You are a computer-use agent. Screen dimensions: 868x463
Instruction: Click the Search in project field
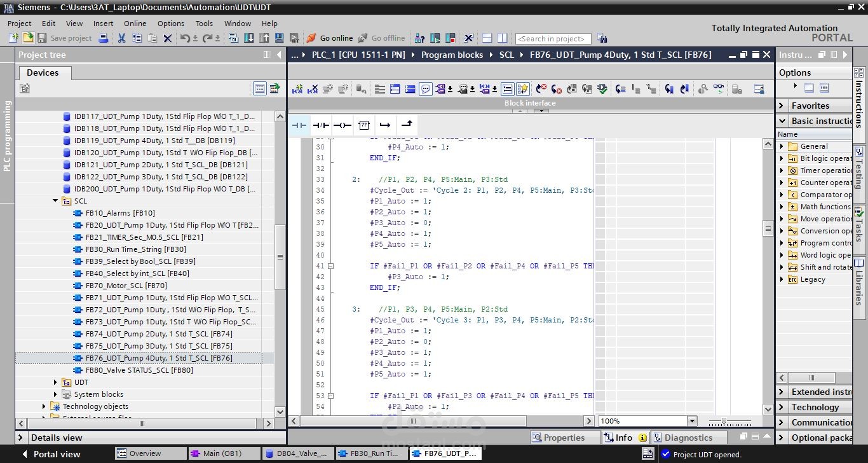click(x=553, y=39)
